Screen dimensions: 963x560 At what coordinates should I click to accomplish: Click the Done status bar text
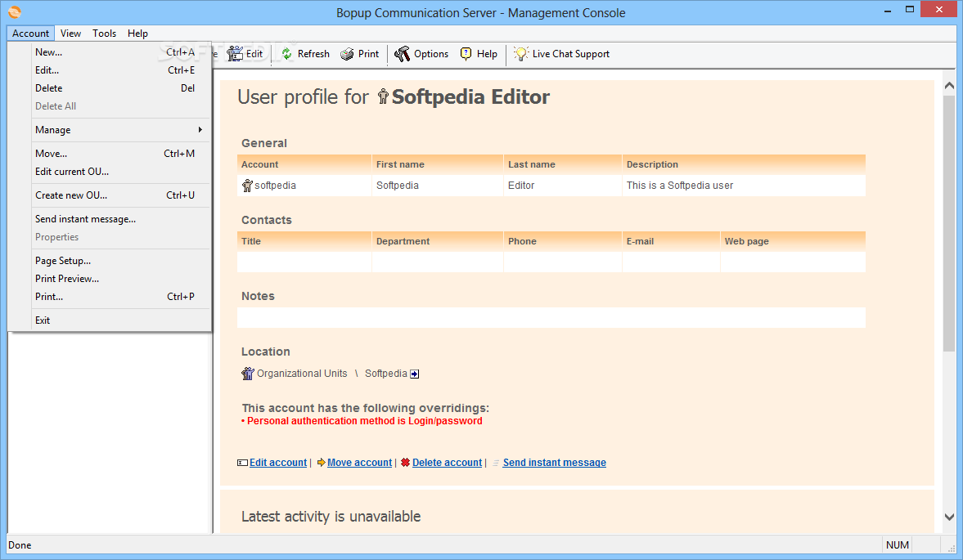pyautogui.click(x=20, y=544)
